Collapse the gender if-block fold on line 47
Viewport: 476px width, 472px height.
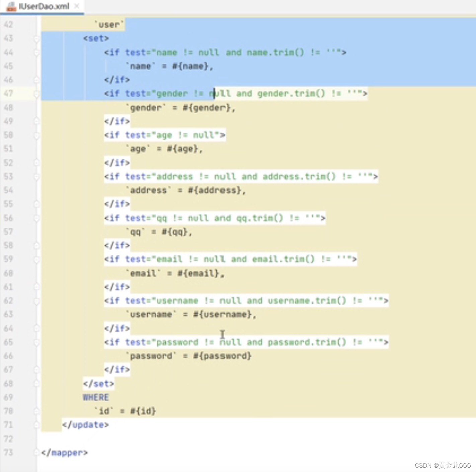coord(36,94)
